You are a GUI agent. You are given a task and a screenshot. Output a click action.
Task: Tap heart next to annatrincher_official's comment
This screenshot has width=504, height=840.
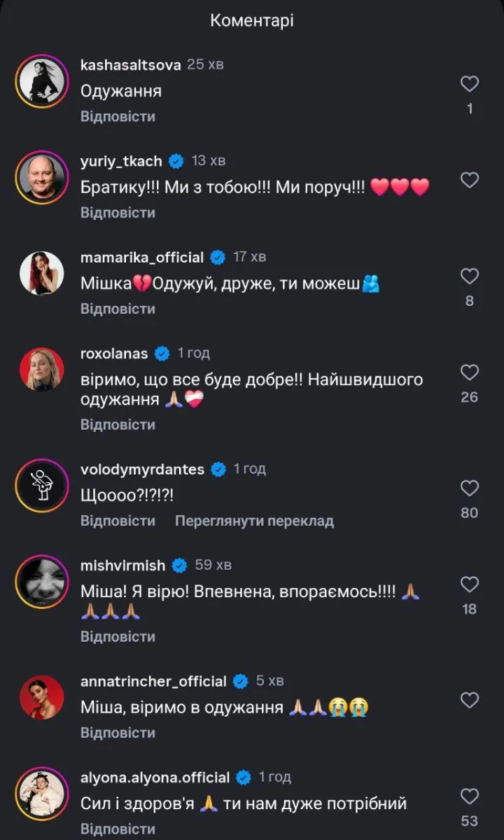[470, 700]
